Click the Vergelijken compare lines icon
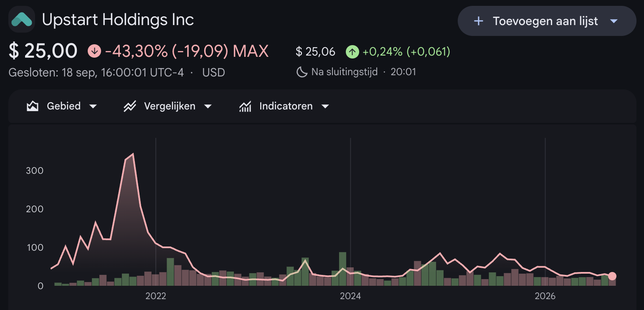Image resolution: width=644 pixels, height=310 pixels. (130, 106)
